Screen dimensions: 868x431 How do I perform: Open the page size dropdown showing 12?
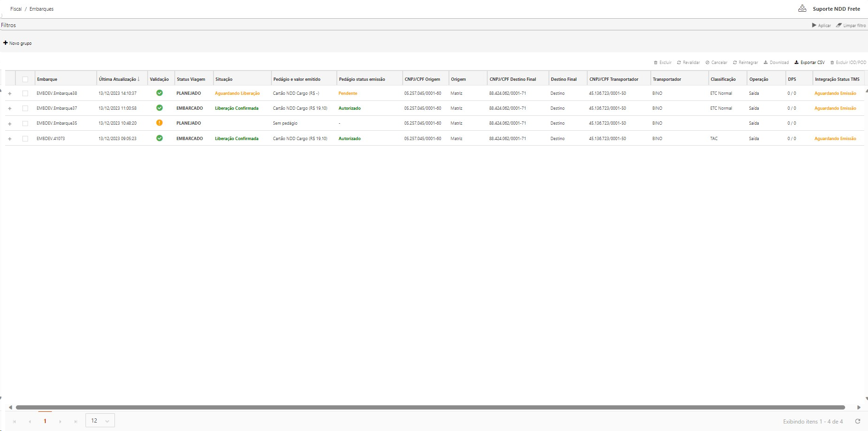(x=100, y=421)
